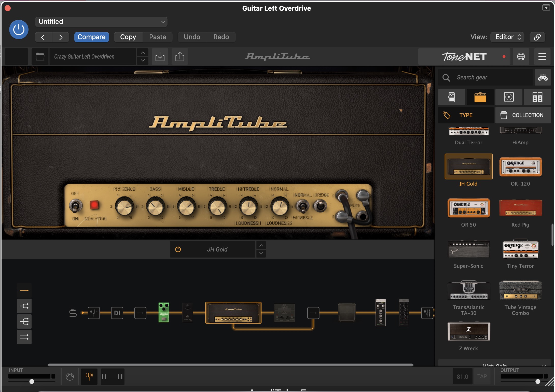Switch to next amp model arrow
Viewport: 555px width, 392px height.
[261, 253]
